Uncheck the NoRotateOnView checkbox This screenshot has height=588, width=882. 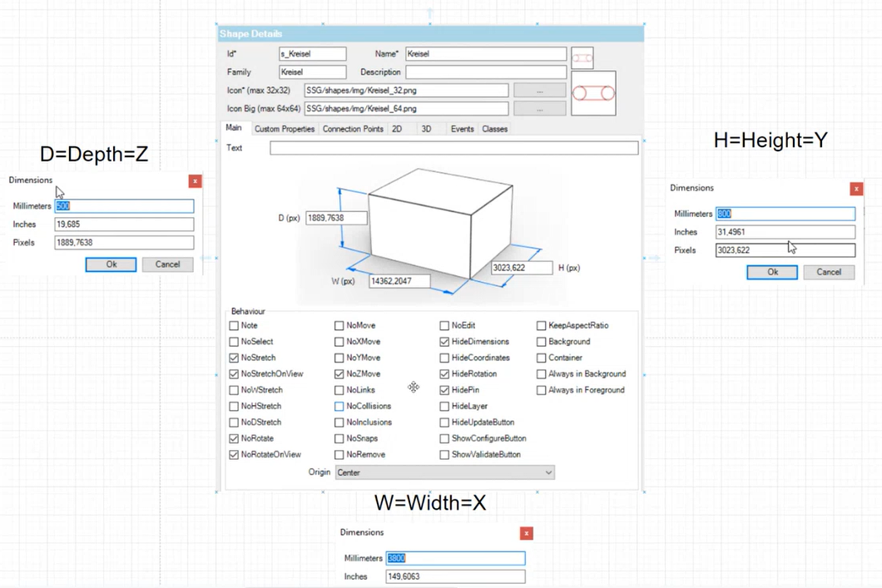[234, 455]
